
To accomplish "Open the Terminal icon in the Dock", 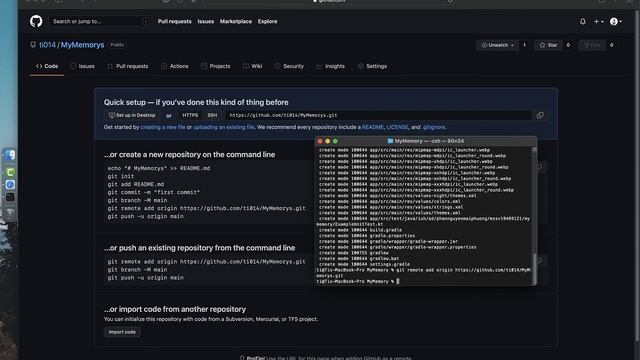I will click(x=10, y=198).
